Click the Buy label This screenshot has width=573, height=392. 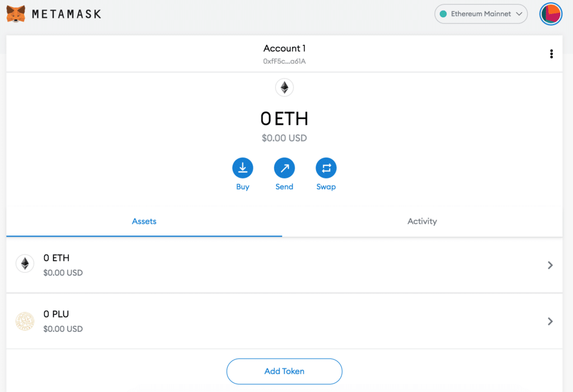(x=243, y=187)
